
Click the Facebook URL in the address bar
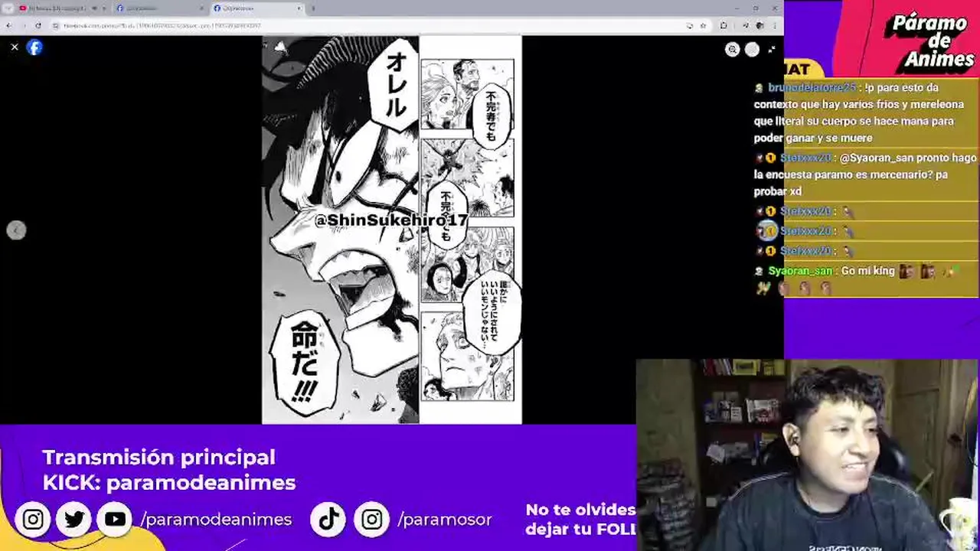tap(162, 25)
